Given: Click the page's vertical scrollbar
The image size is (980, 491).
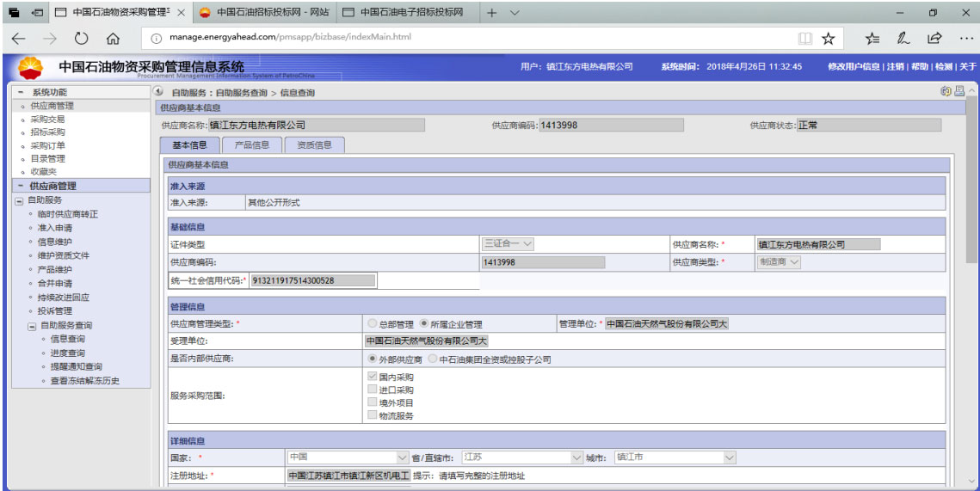Looking at the screenshot, I should pyautogui.click(x=971, y=258).
